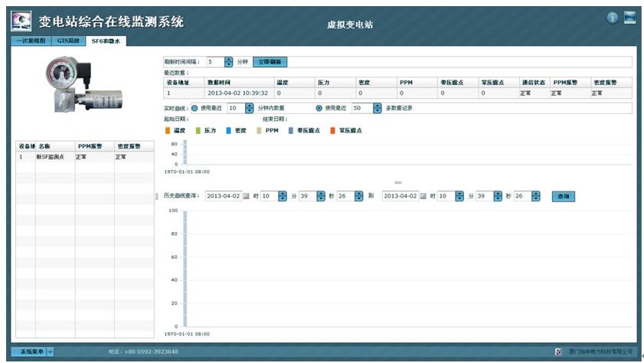Click the system logo icon in title bar
This screenshot has width=644, height=363.
pos(21,21)
